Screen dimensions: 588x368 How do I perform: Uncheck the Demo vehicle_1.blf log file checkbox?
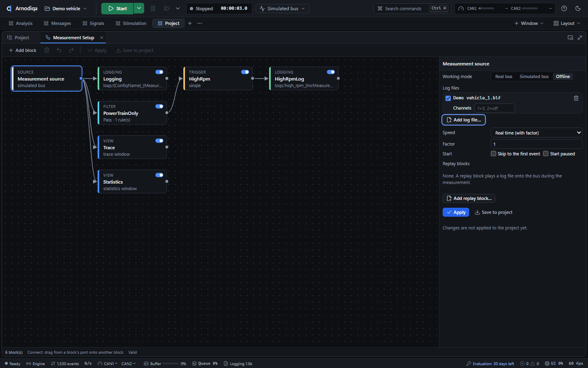[448, 98]
